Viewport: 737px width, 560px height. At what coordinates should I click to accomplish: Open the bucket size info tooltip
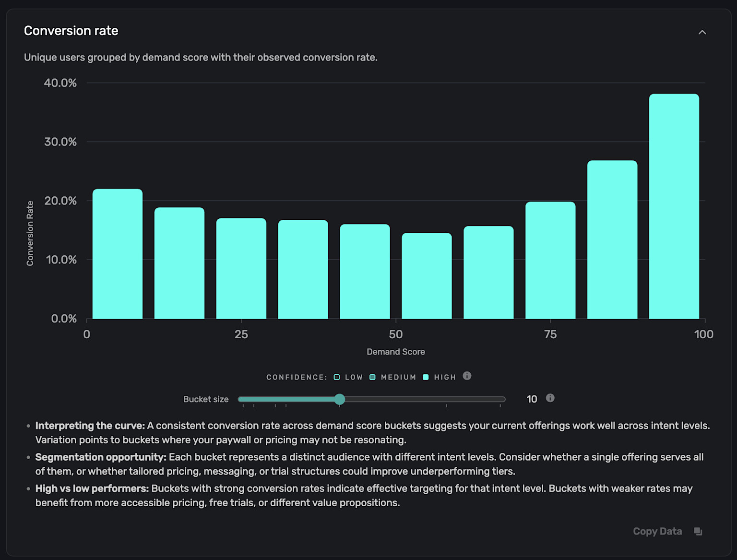click(x=550, y=398)
